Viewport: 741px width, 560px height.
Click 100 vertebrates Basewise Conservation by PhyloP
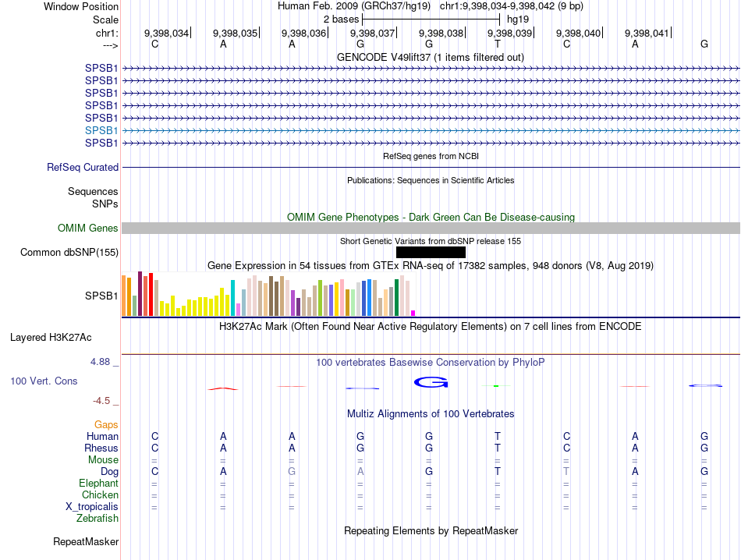(x=430, y=363)
